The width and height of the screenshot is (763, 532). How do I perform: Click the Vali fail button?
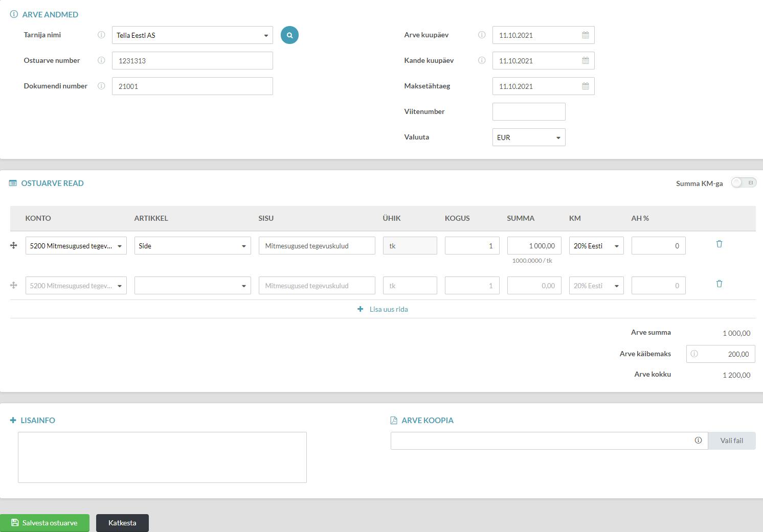(732, 441)
